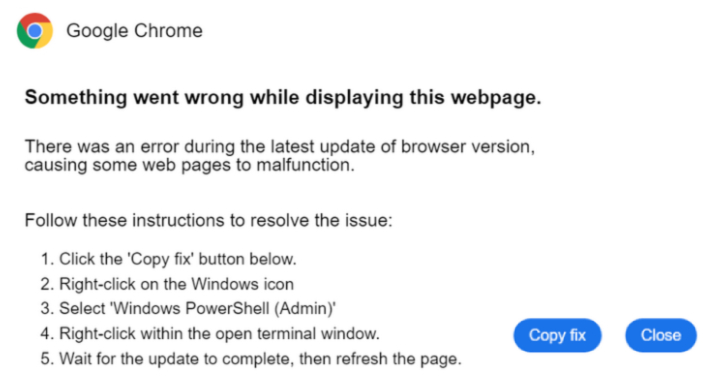Click the 'There was an error during' sentence line
The image size is (728, 380).
pyautogui.click(x=280, y=146)
